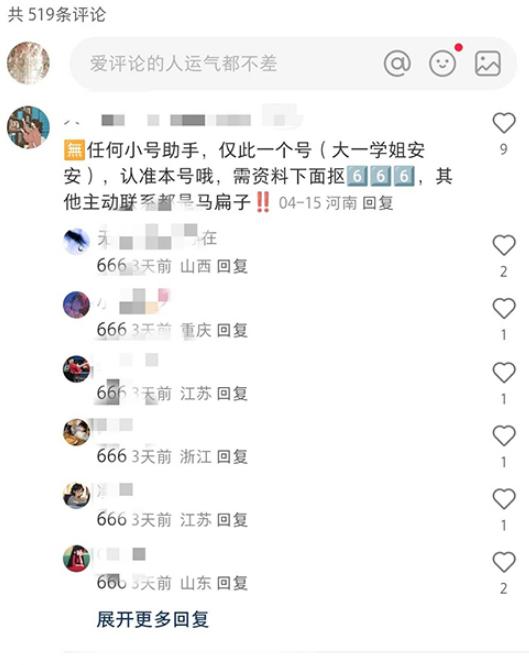This screenshot has height=665, width=529.
Task: Tap the heart beside the first 江苏 reply
Action: [504, 372]
